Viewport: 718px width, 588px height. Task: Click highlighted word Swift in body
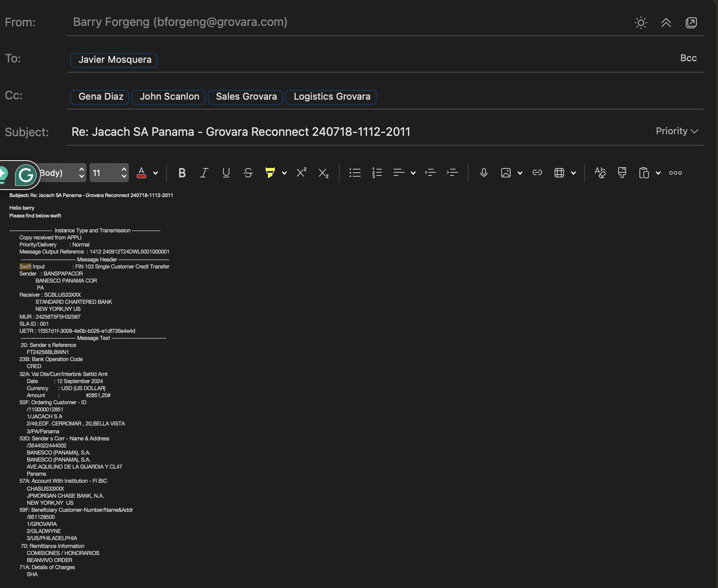25,267
